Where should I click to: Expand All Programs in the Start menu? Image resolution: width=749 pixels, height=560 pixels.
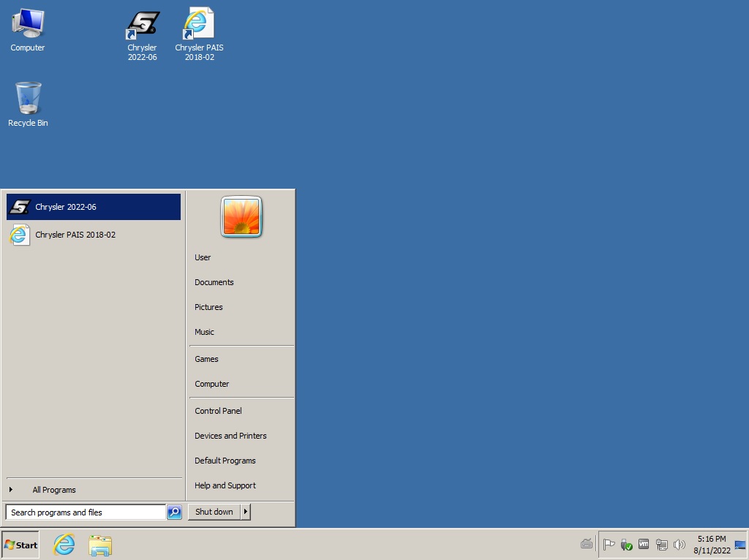(x=94, y=490)
